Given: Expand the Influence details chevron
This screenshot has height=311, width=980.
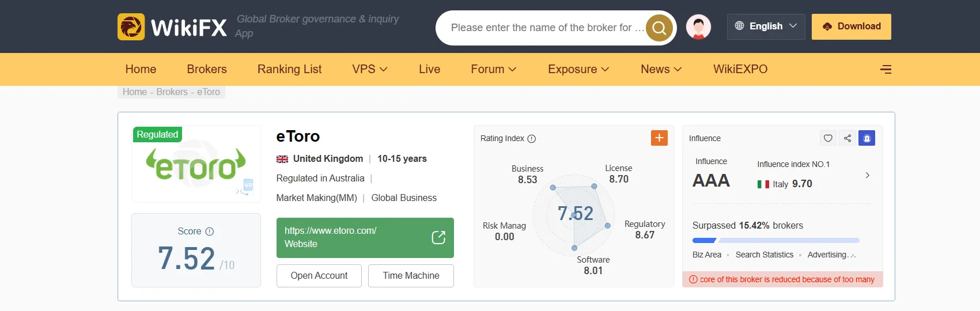Looking at the screenshot, I should [867, 175].
